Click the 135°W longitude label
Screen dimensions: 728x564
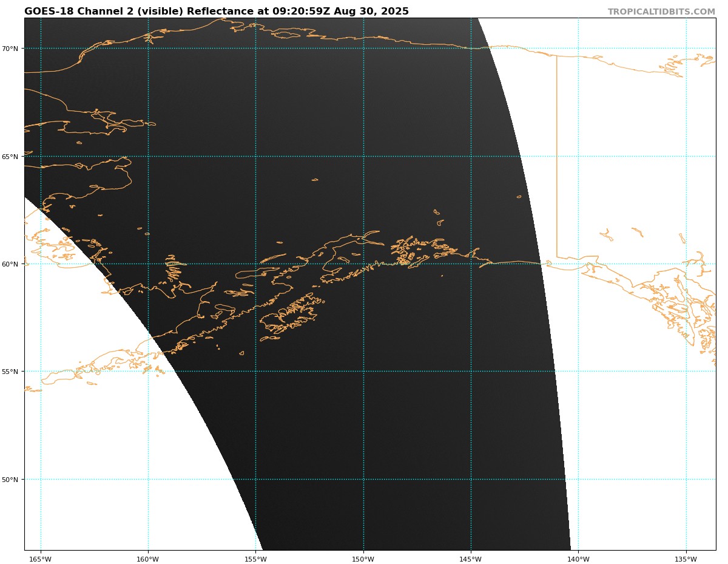click(x=686, y=559)
